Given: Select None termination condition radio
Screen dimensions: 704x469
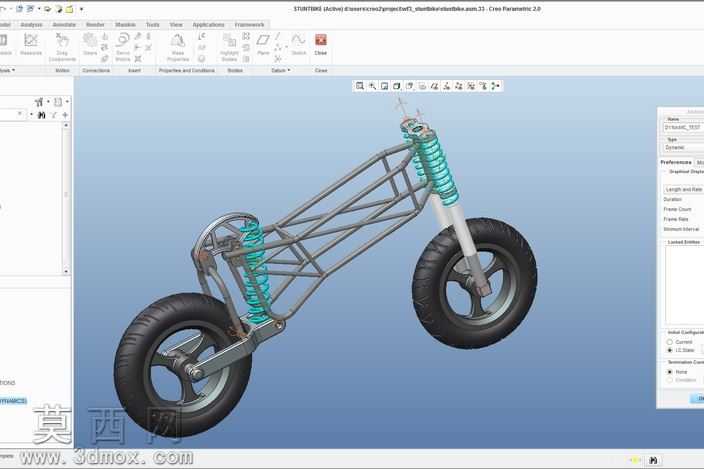Looking at the screenshot, I should click(x=669, y=372).
